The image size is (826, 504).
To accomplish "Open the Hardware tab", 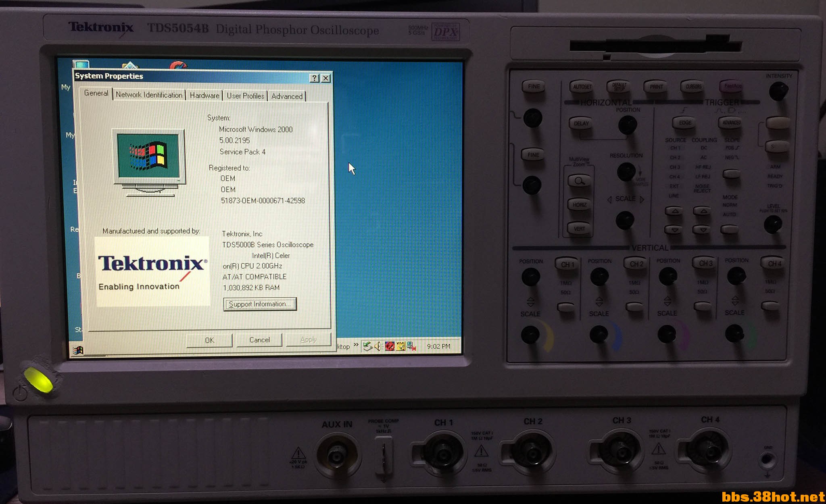I will pyautogui.click(x=204, y=96).
